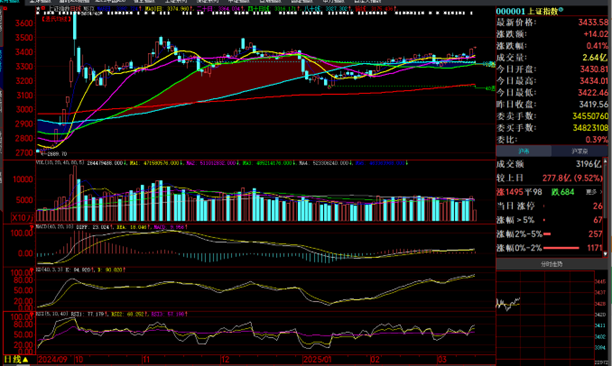This screenshot has width=612, height=366.
Task: Open the 日线 period selector triangle
Action: (25, 360)
